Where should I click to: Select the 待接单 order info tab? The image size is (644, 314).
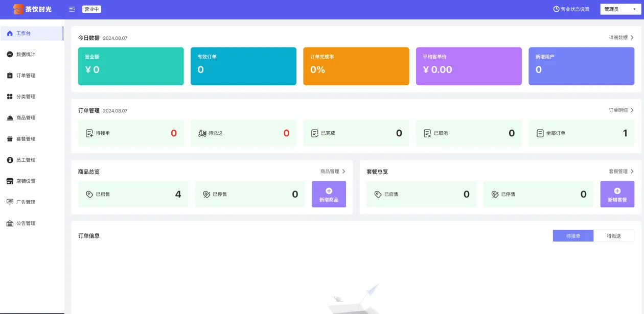click(573, 236)
